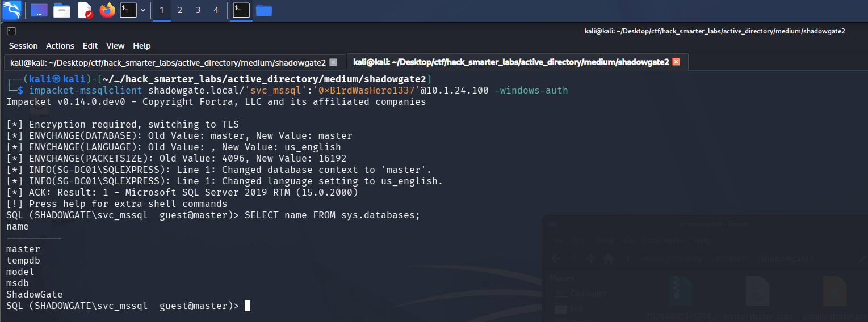The image size is (868, 322).
Task: Open the View menu
Action: tap(115, 46)
